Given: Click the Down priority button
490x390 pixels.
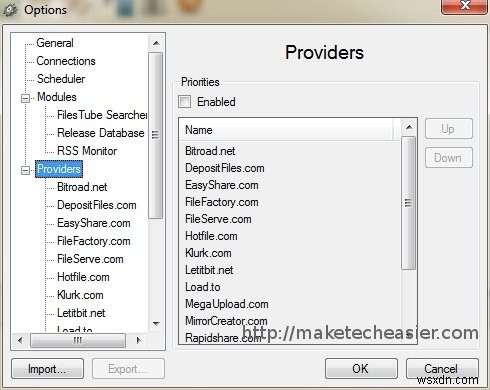Looking at the screenshot, I should click(449, 158).
